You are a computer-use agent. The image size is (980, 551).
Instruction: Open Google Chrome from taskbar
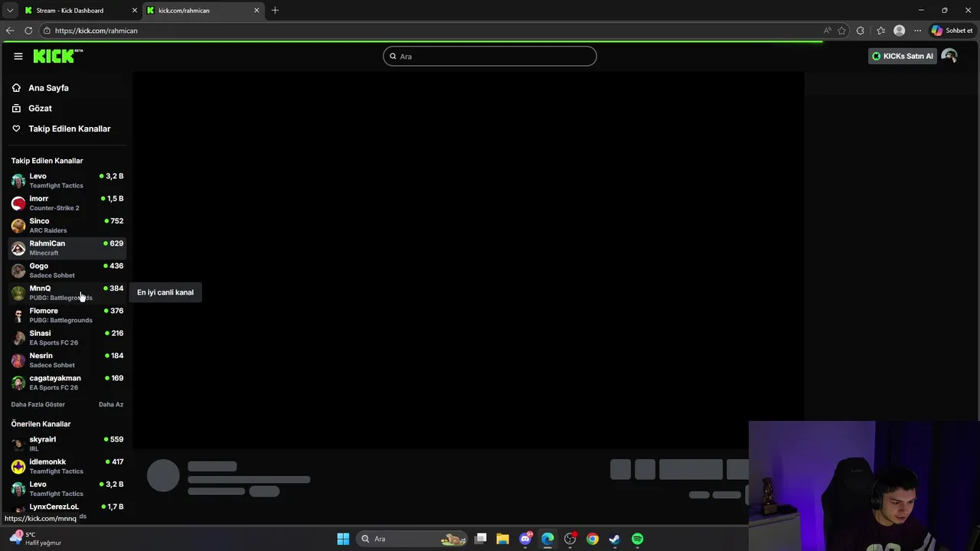coord(593,539)
